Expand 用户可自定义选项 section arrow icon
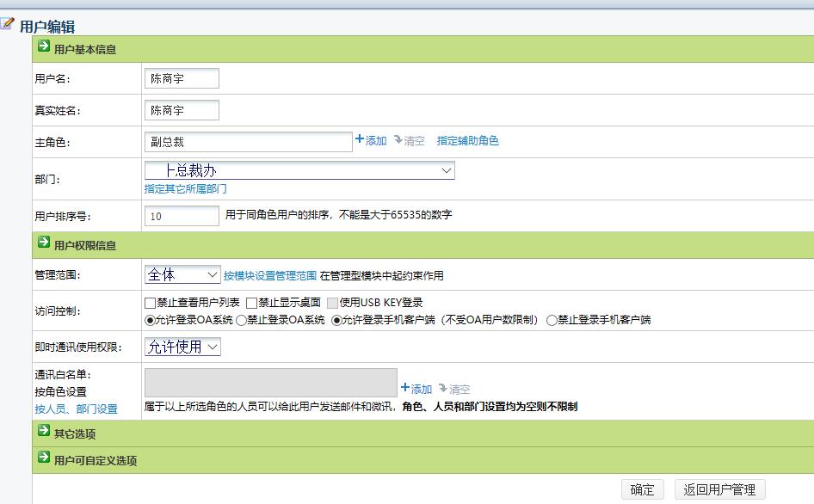The height and width of the screenshot is (504, 814). [x=44, y=458]
